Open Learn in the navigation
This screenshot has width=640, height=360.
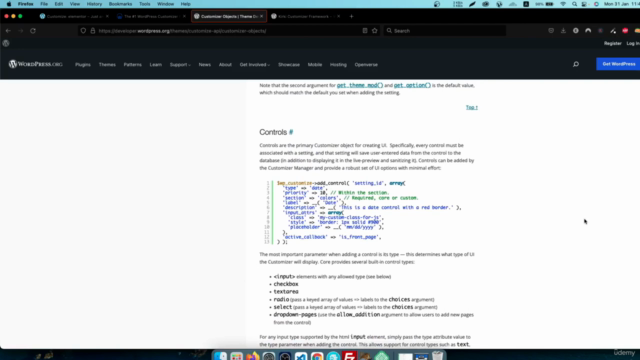(x=156, y=64)
